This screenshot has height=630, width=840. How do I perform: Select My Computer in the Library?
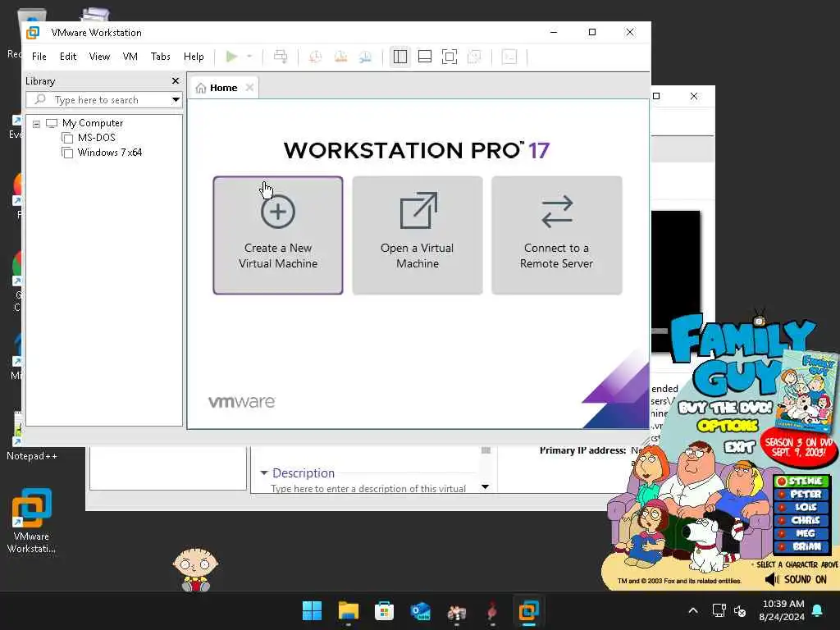click(x=92, y=123)
